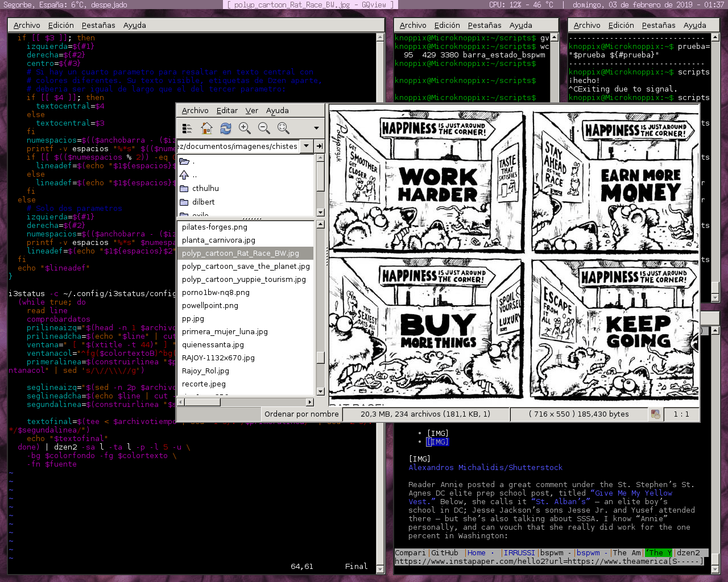Image resolution: width=728 pixels, height=582 pixels.
Task: Click the date and time in top bar
Action: 648,5
